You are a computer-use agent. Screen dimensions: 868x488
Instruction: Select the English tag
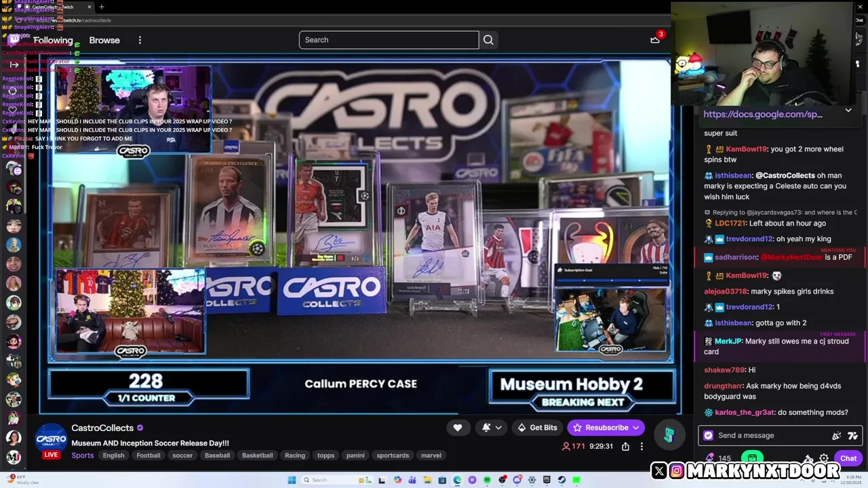coord(113,455)
